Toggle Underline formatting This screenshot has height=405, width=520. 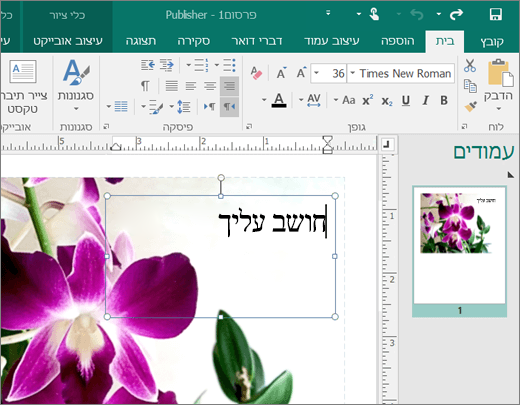406,100
